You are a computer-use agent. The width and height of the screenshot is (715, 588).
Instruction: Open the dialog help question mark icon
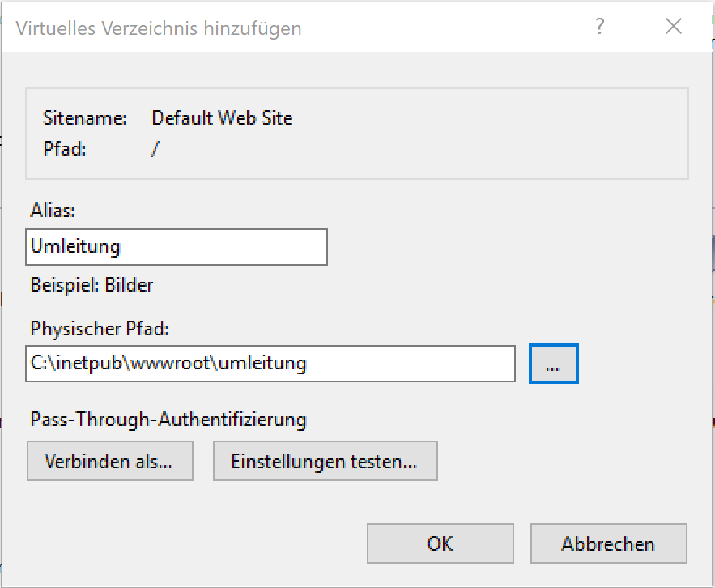[599, 27]
